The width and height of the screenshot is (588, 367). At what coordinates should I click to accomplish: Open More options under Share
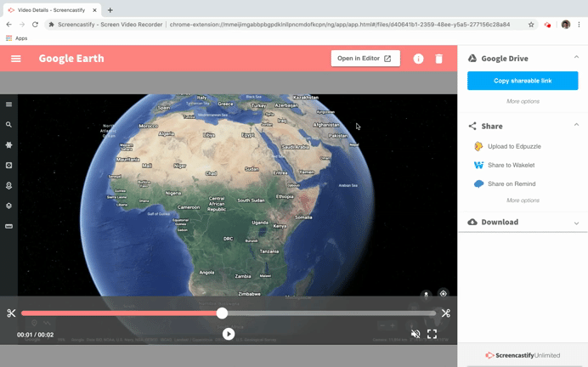[x=523, y=200]
